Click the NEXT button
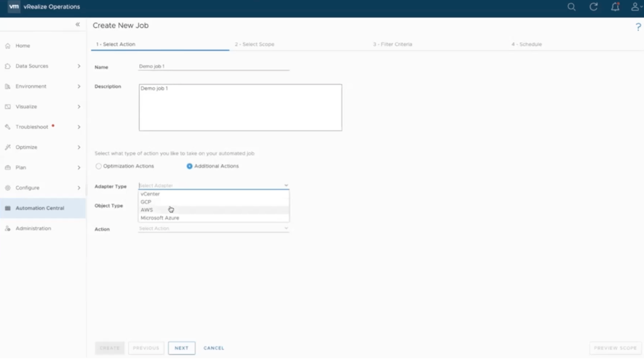The image size is (644, 359). coord(181,348)
